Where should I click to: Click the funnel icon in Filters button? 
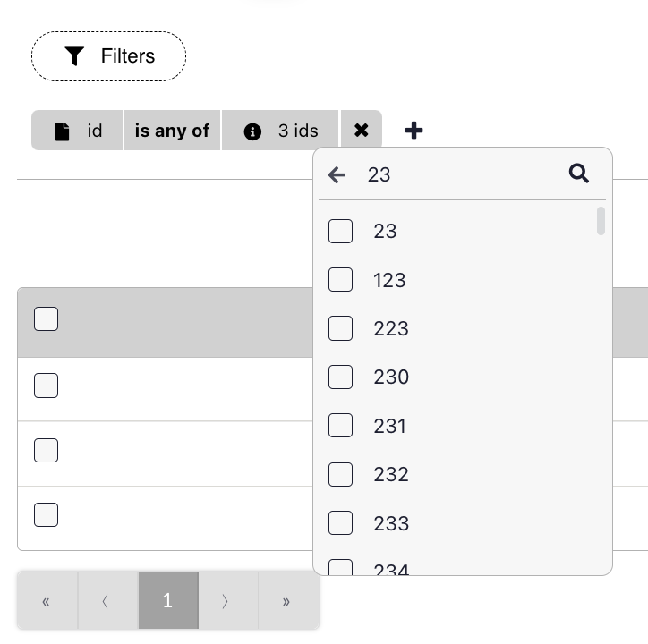tap(74, 56)
